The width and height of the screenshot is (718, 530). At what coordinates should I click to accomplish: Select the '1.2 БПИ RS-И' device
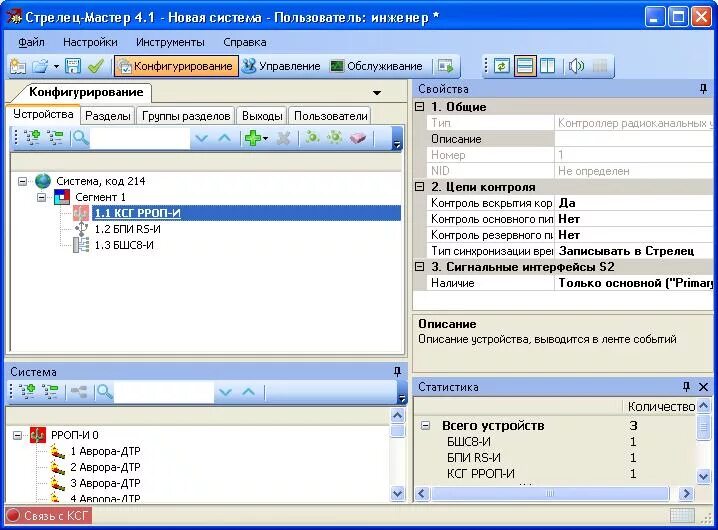127,229
